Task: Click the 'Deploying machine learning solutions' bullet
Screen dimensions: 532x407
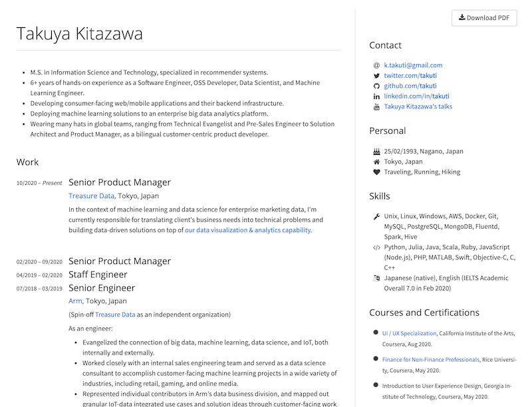Action: 149,114
